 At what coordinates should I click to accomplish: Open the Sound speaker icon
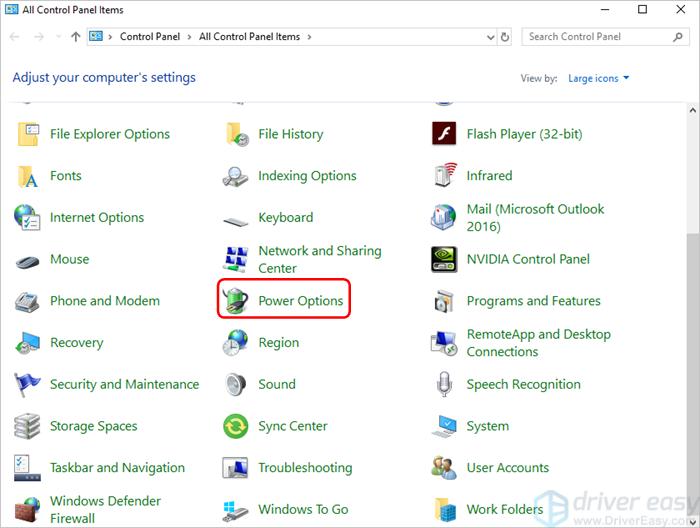pos(235,384)
